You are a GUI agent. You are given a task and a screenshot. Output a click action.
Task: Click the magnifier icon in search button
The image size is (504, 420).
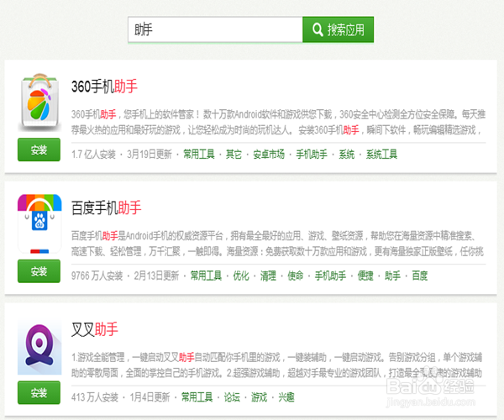318,29
